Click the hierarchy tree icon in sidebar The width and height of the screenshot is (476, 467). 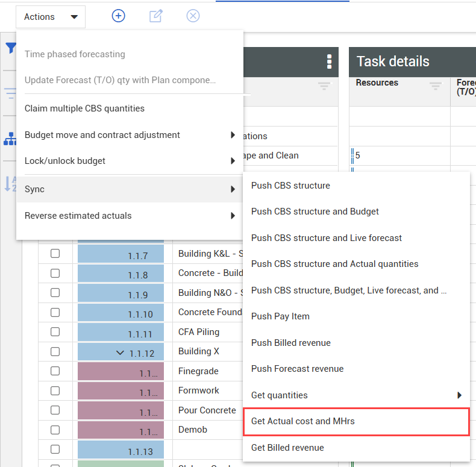10,139
